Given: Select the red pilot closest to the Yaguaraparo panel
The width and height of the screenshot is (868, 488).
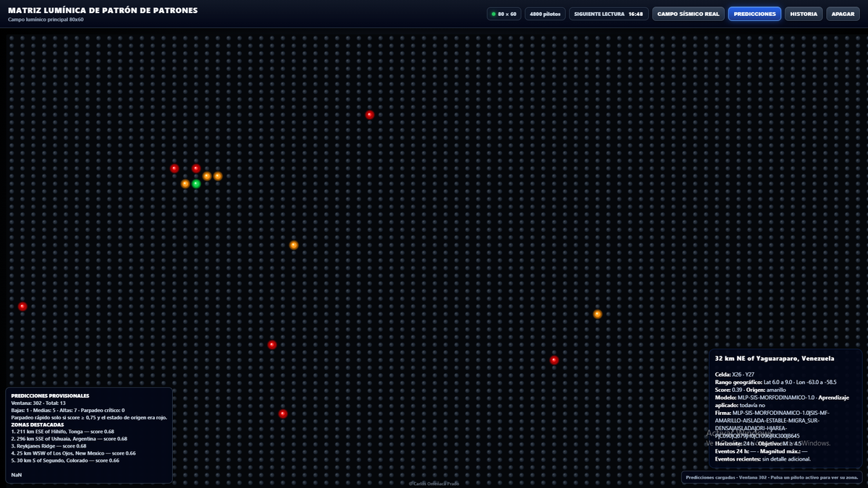Looking at the screenshot, I should (x=554, y=360).
